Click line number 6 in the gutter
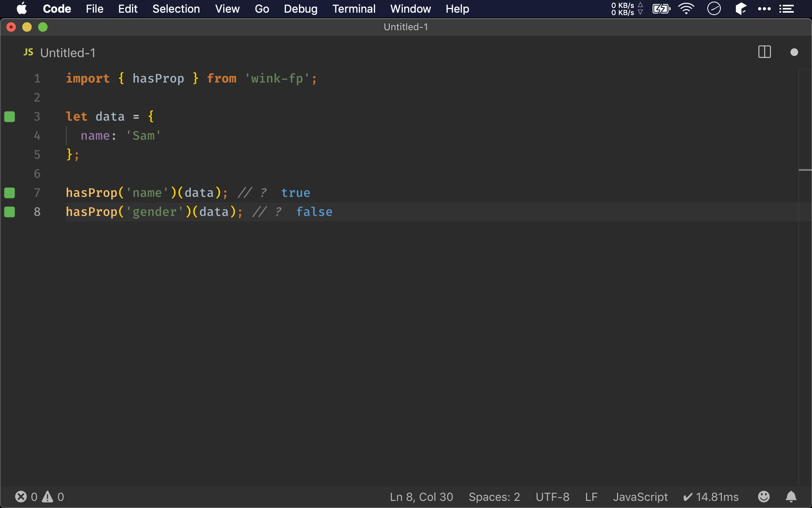 [x=37, y=174]
